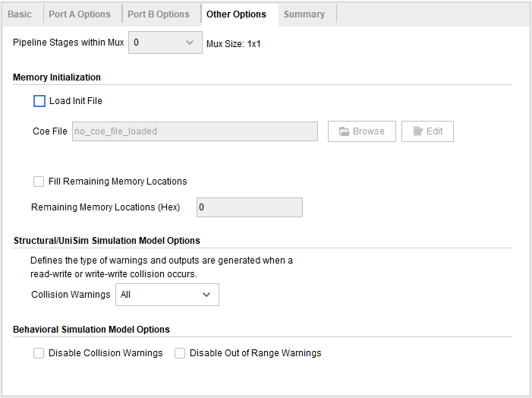Open the Port A Options tab
532x398 pixels.
click(80, 14)
